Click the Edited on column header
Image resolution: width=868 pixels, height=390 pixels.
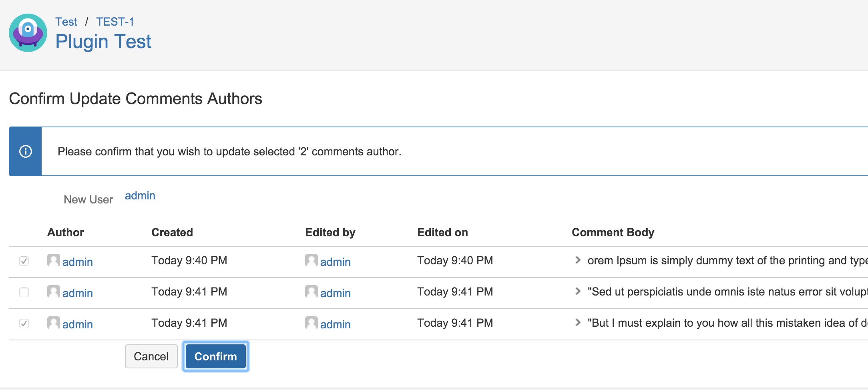pyautogui.click(x=442, y=232)
